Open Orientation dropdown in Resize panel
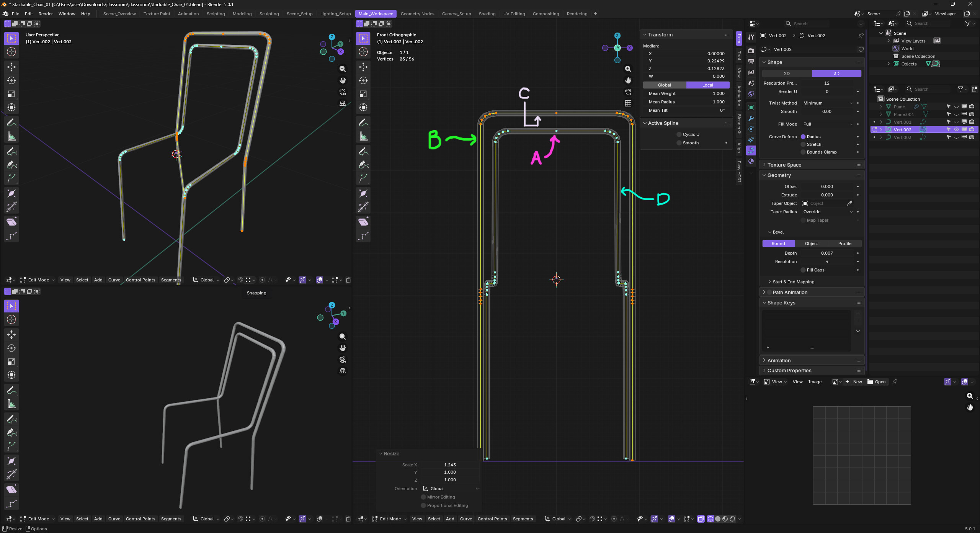This screenshot has width=980, height=533. [x=450, y=489]
